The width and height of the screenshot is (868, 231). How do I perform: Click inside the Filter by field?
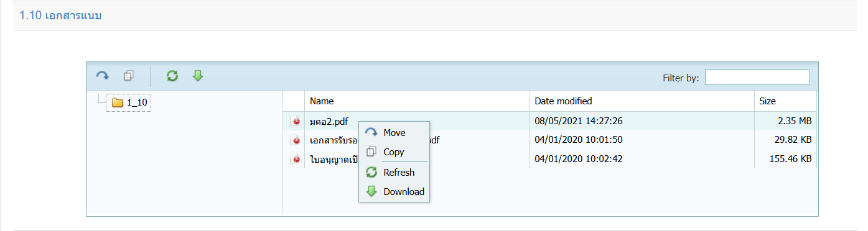coord(757,78)
